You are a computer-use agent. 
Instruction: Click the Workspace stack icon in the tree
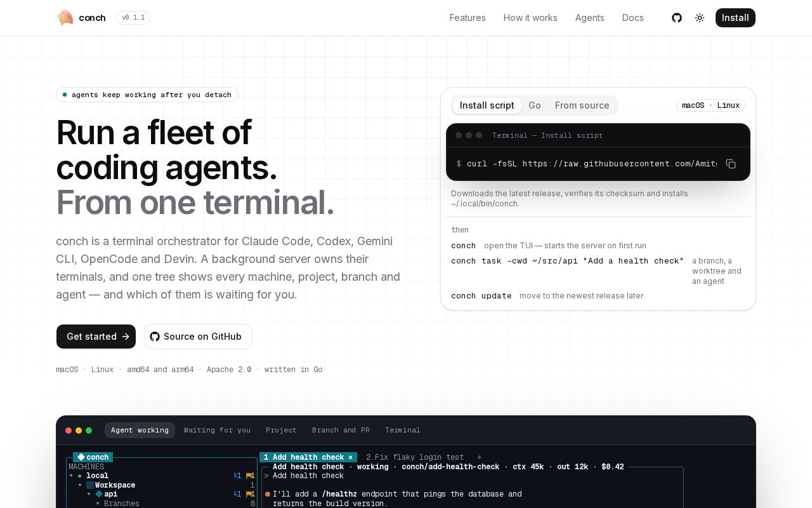[x=90, y=485]
